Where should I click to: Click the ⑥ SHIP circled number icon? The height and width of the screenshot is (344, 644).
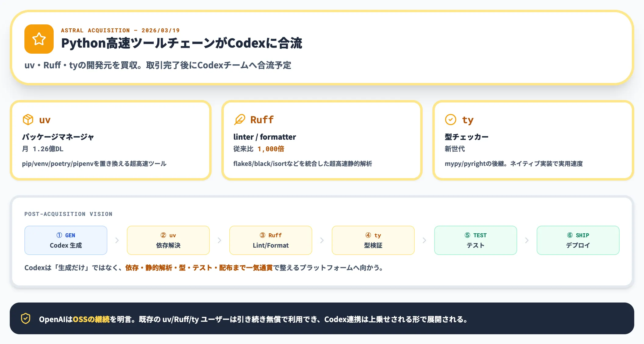click(x=570, y=235)
